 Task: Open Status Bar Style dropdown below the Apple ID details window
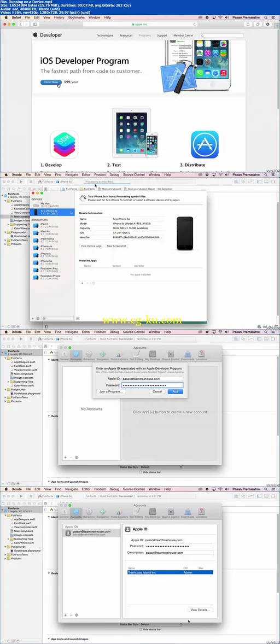pos(161,624)
